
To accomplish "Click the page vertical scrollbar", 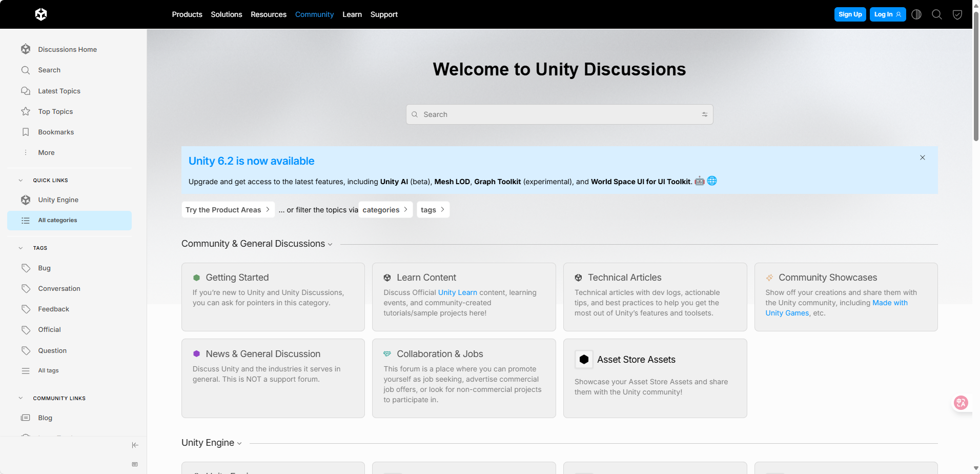I will click(976, 77).
